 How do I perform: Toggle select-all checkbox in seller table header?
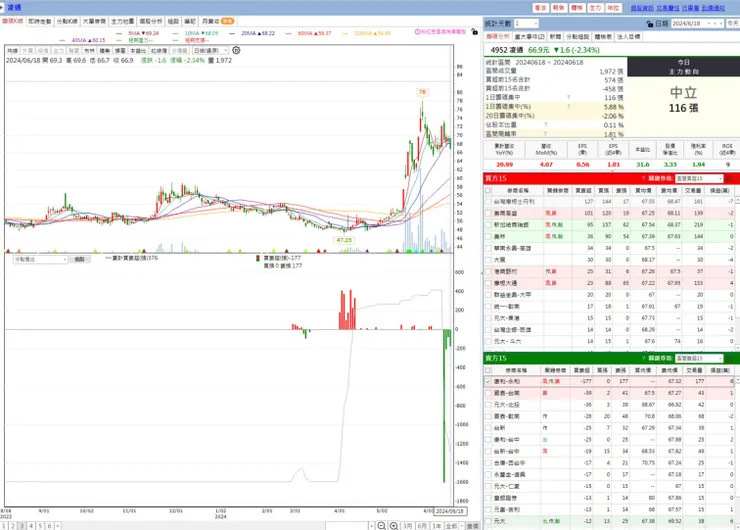click(488, 370)
